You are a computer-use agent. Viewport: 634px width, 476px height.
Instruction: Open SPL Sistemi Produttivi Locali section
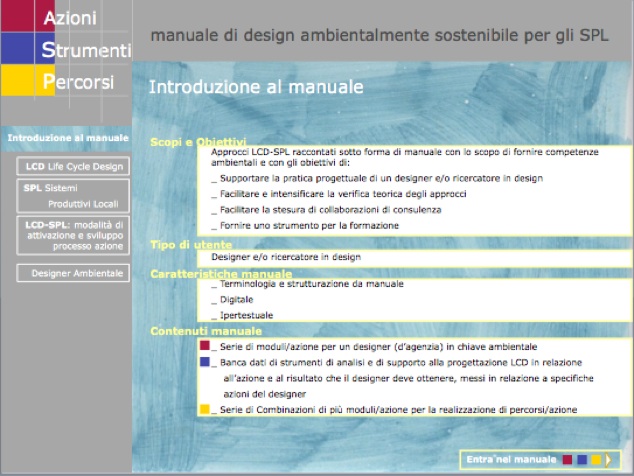pyautogui.click(x=73, y=196)
